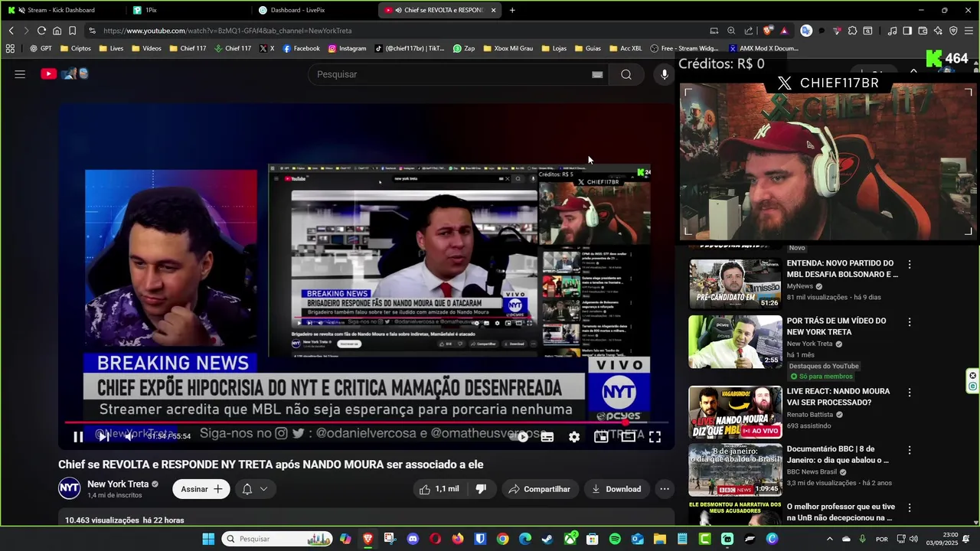This screenshot has width=980, height=551.
Task: Open the Vídeos bookmarks folder
Action: point(146,48)
